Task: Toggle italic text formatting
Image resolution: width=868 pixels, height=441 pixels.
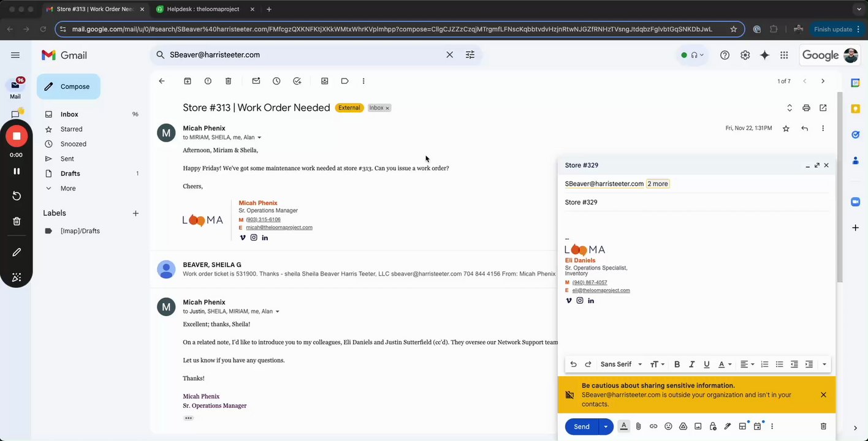Action: click(691, 364)
